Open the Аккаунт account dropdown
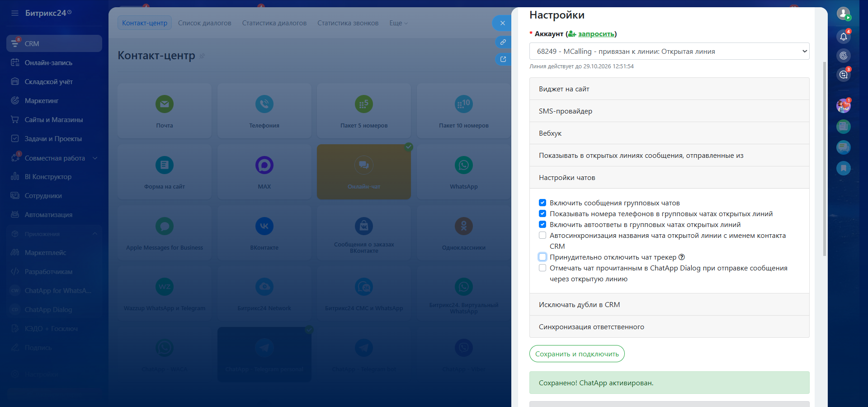The height and width of the screenshot is (407, 868). tap(669, 51)
